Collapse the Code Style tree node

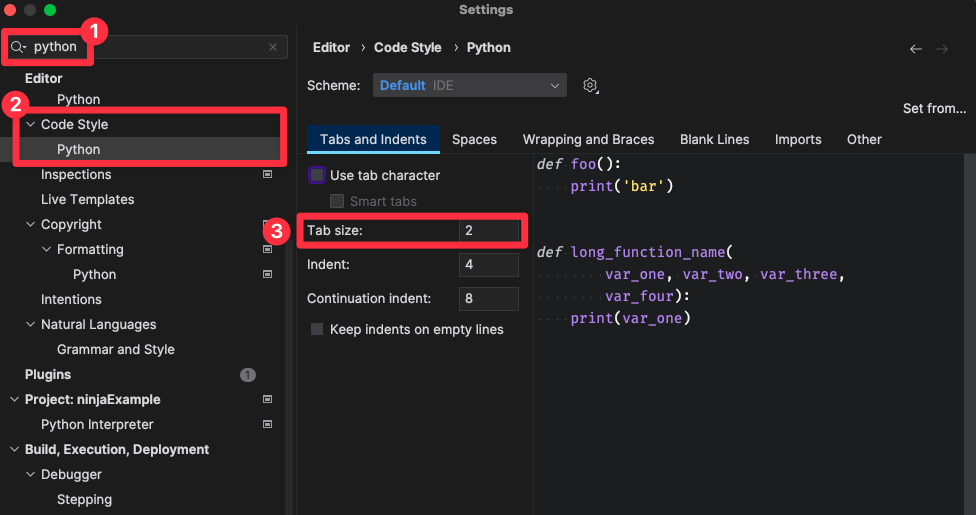[30, 125]
